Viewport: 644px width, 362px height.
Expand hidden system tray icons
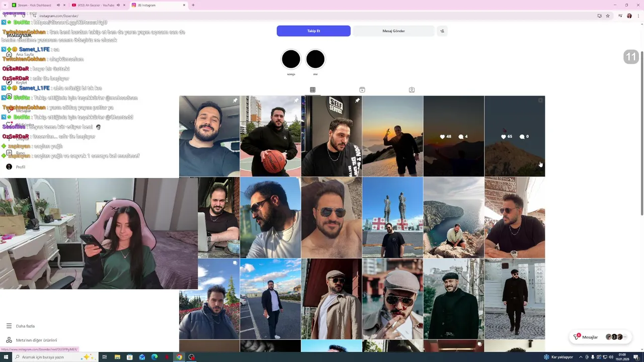pos(581,357)
